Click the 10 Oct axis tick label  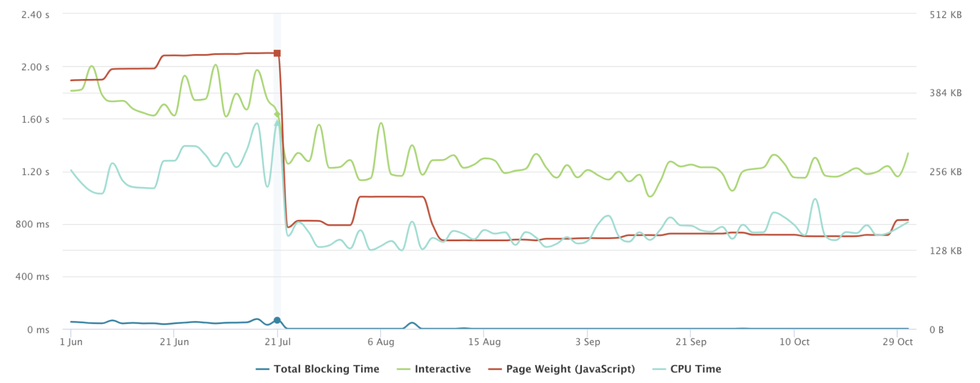pos(794,342)
